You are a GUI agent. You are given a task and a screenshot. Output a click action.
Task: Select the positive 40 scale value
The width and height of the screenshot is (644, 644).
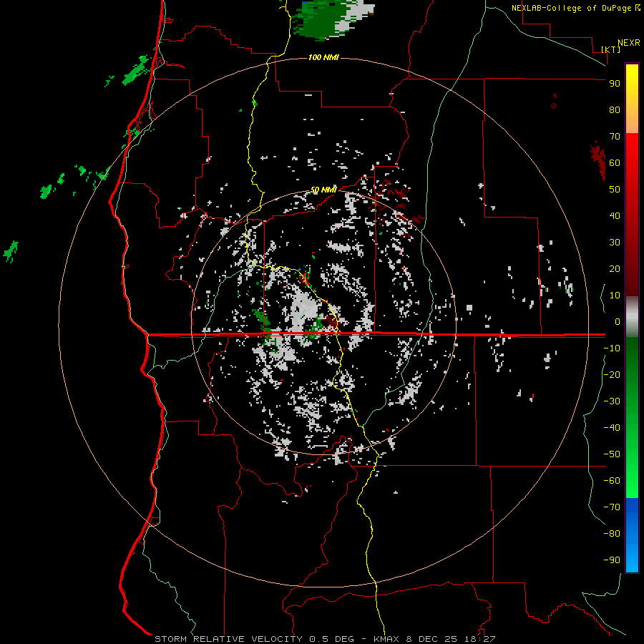[x=615, y=216]
